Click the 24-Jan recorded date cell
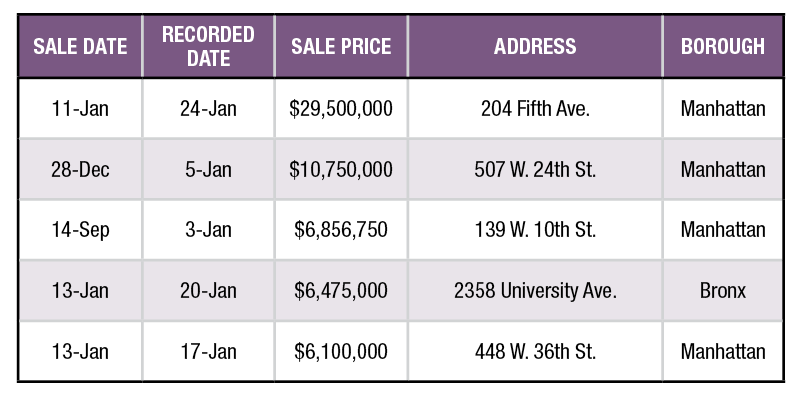 (x=208, y=109)
